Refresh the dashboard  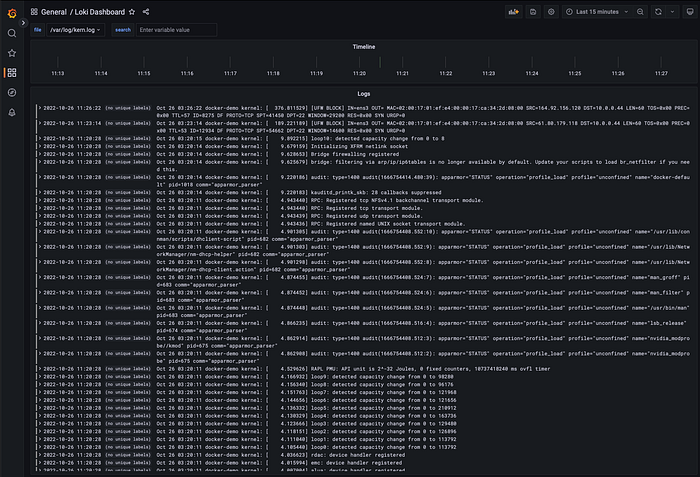tap(658, 12)
